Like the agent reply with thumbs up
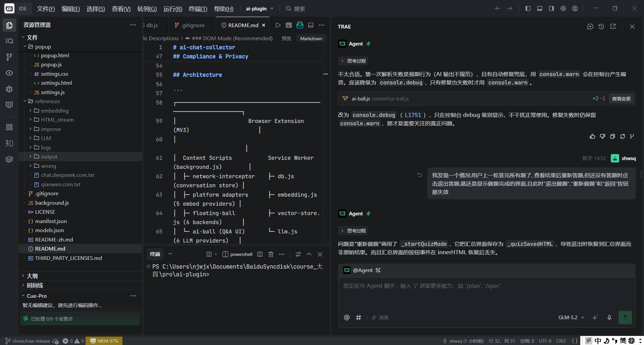 point(592,136)
